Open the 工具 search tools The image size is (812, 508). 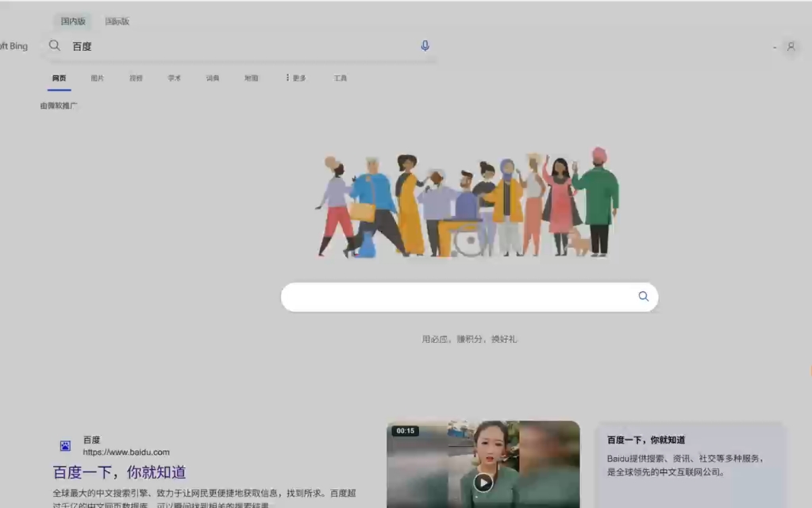coord(341,79)
